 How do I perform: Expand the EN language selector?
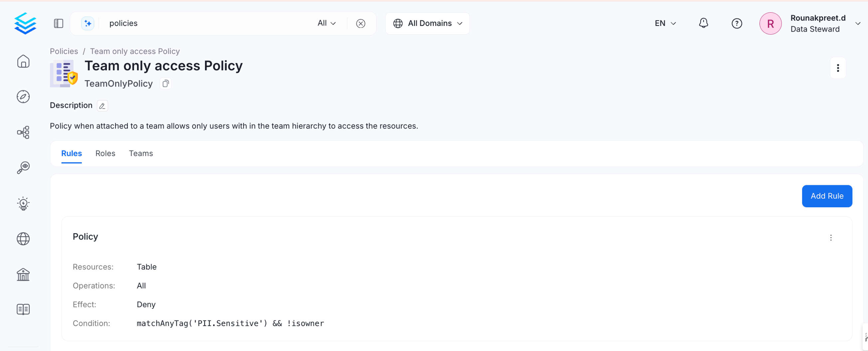coord(665,23)
